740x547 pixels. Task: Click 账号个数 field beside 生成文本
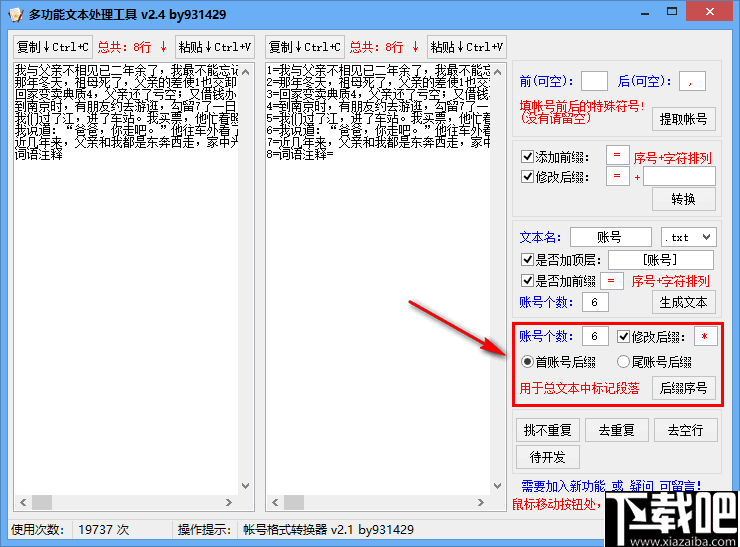click(595, 302)
